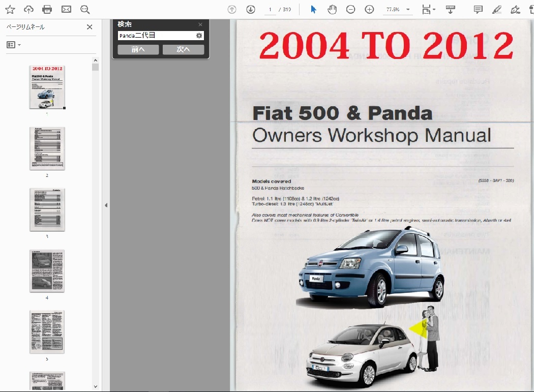Click the '(5558 - 3AV1 - 320)' code text
The height and width of the screenshot is (392, 534).
pyautogui.click(x=496, y=180)
